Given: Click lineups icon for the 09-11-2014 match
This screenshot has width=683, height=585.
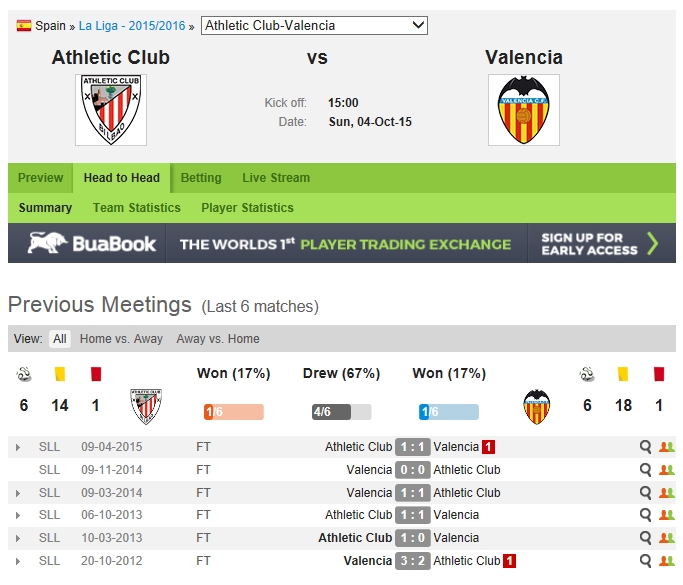Looking at the screenshot, I should point(666,470).
